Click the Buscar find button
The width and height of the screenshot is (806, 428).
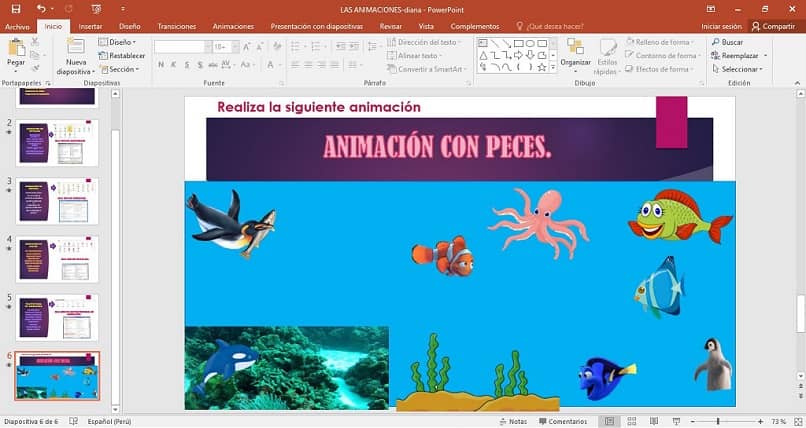pos(727,42)
